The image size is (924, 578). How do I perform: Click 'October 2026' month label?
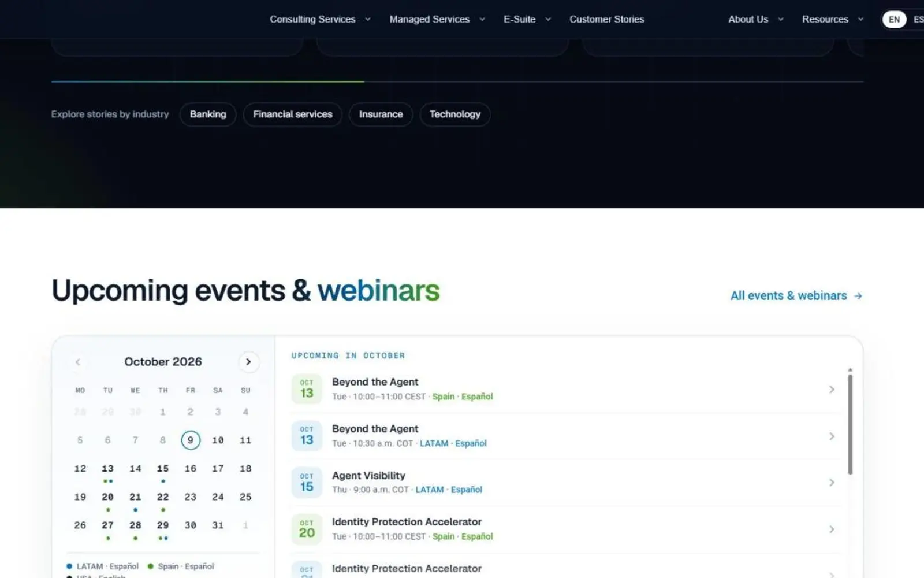(x=163, y=362)
